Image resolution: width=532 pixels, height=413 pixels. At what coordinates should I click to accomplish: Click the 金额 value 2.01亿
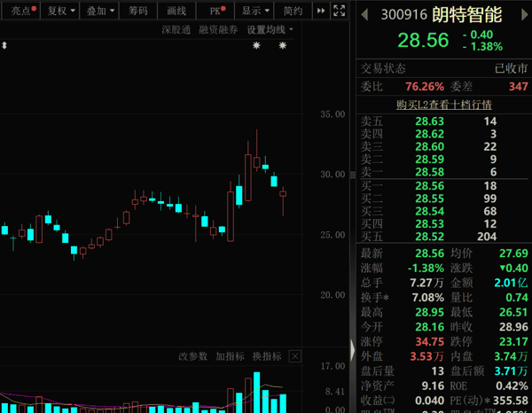[511, 283]
